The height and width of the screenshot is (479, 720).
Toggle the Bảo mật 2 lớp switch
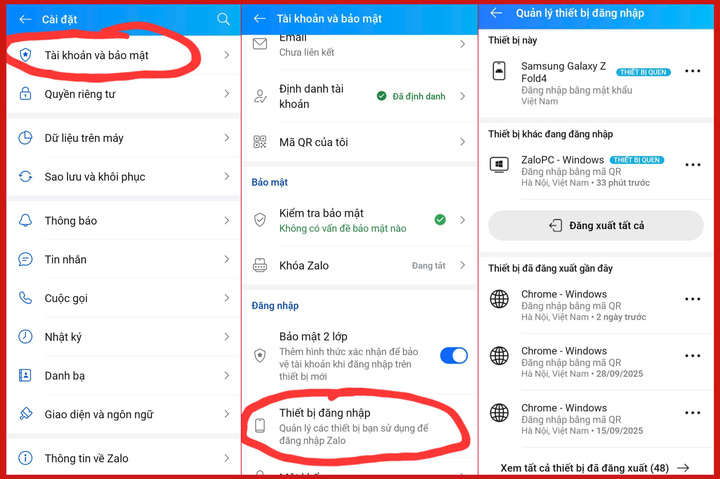click(453, 355)
